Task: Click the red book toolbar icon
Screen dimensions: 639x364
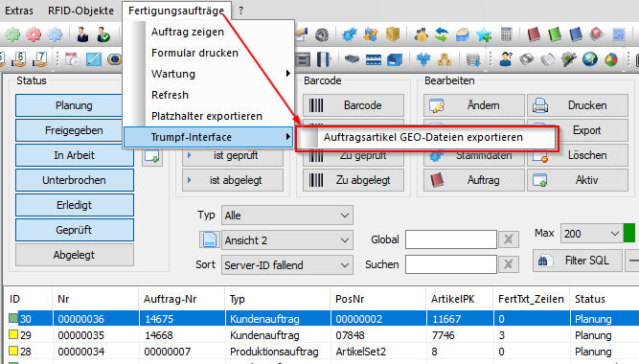Action: click(534, 34)
